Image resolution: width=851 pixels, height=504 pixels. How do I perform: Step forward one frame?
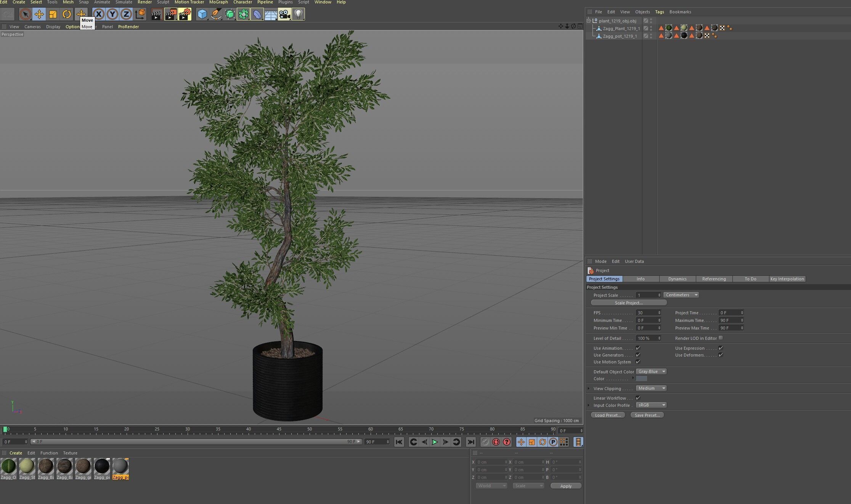click(445, 442)
